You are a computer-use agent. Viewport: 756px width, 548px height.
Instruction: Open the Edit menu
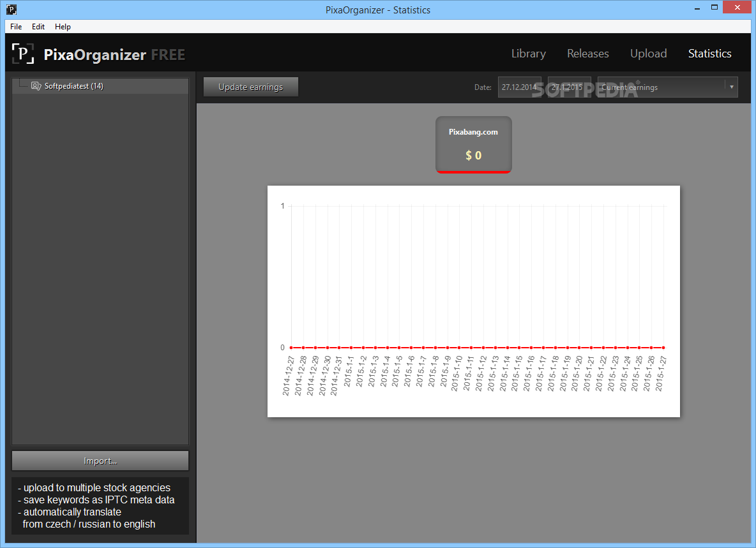click(x=38, y=27)
